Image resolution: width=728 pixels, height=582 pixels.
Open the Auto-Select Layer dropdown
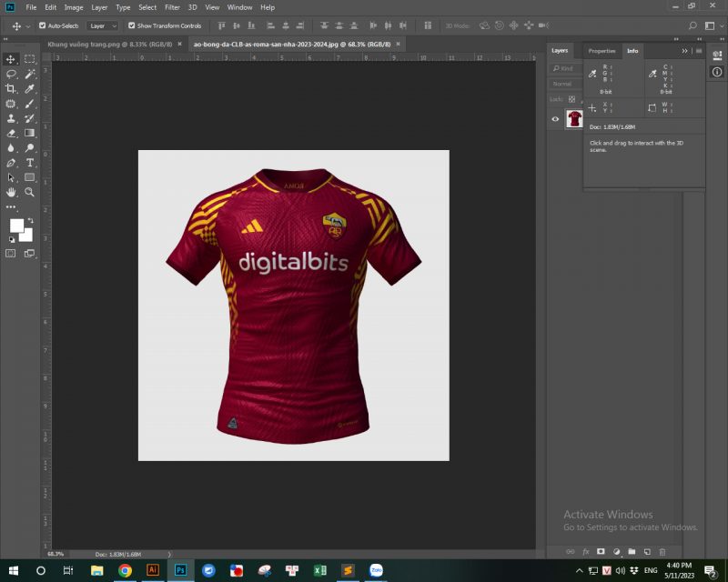(x=103, y=26)
